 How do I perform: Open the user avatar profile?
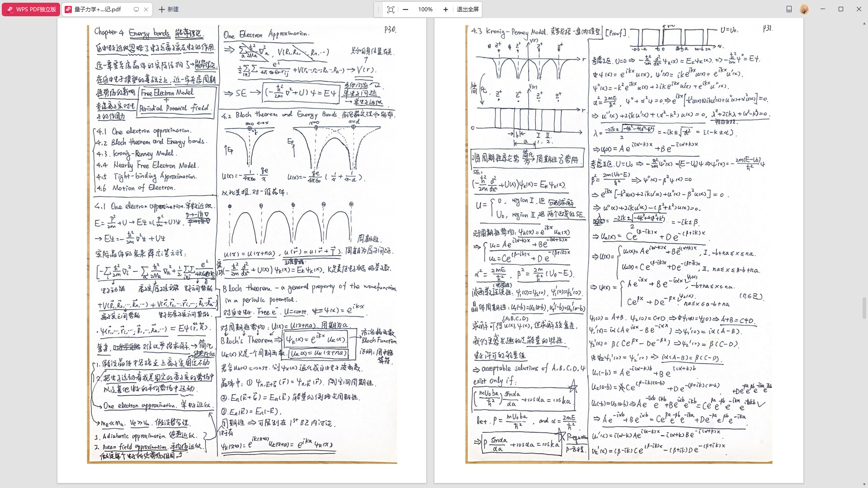(x=804, y=9)
